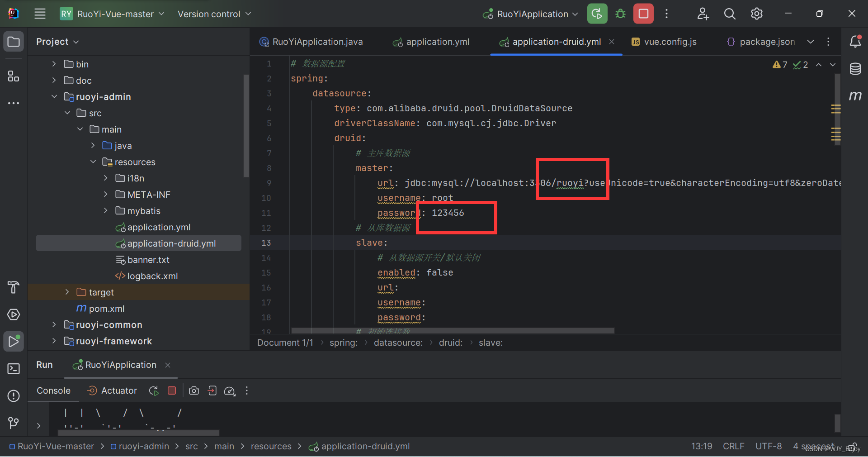
Task: Open the Project view dropdown
Action: point(57,42)
